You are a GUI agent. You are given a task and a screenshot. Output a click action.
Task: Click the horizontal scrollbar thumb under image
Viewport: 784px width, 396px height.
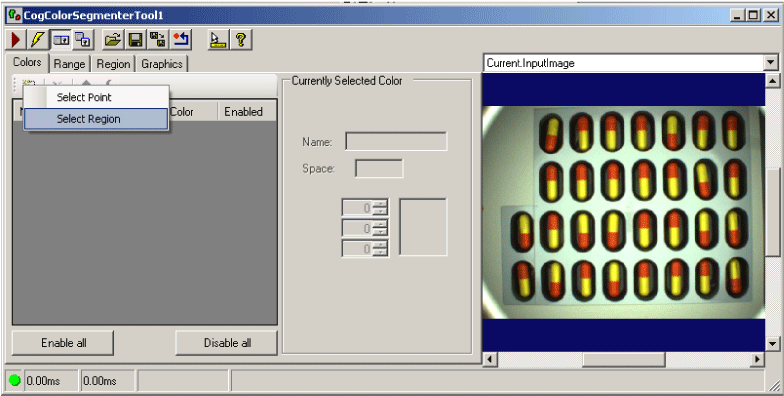coord(624,359)
